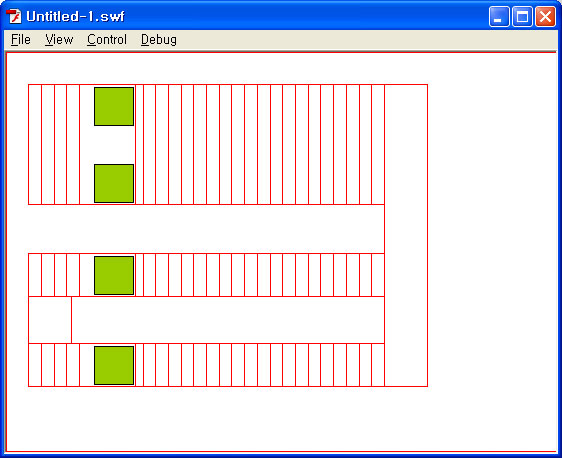Open the Control menu
562x458 pixels.
coord(107,39)
